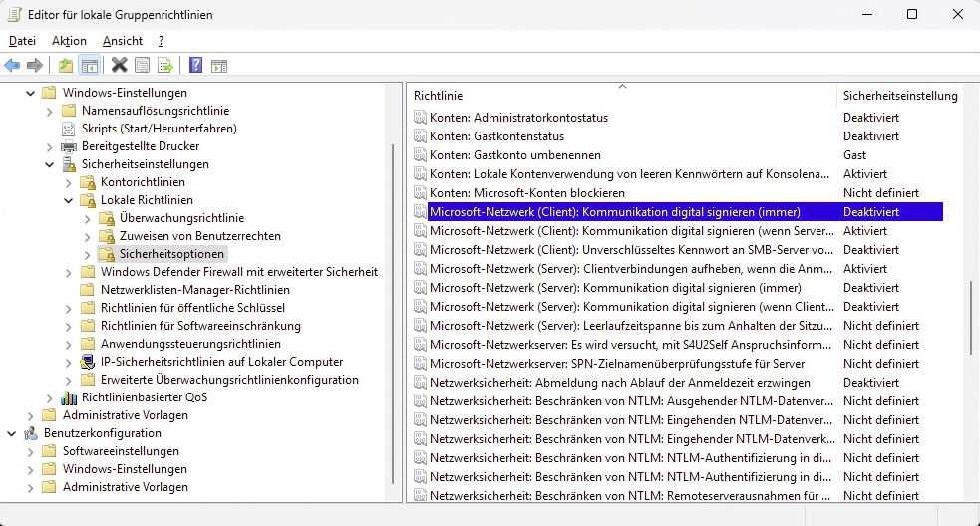This screenshot has height=526, width=980.
Task: Click the policy icon beside Konten: Gastkonto umbenennen
Action: (x=420, y=155)
